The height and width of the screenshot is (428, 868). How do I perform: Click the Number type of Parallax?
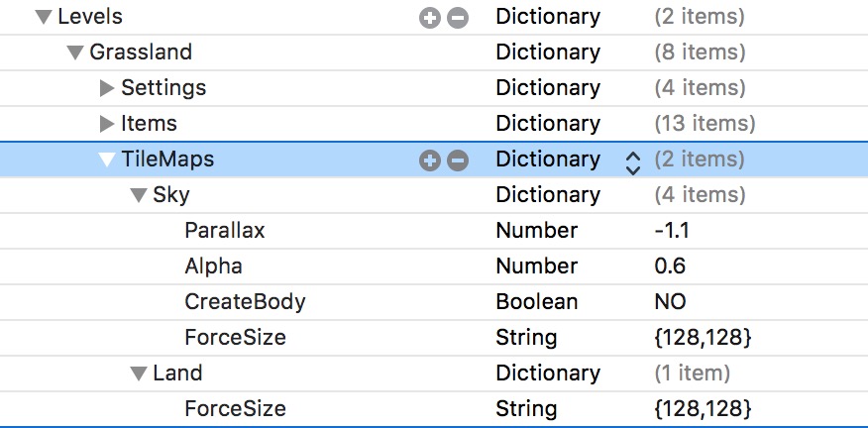click(536, 231)
